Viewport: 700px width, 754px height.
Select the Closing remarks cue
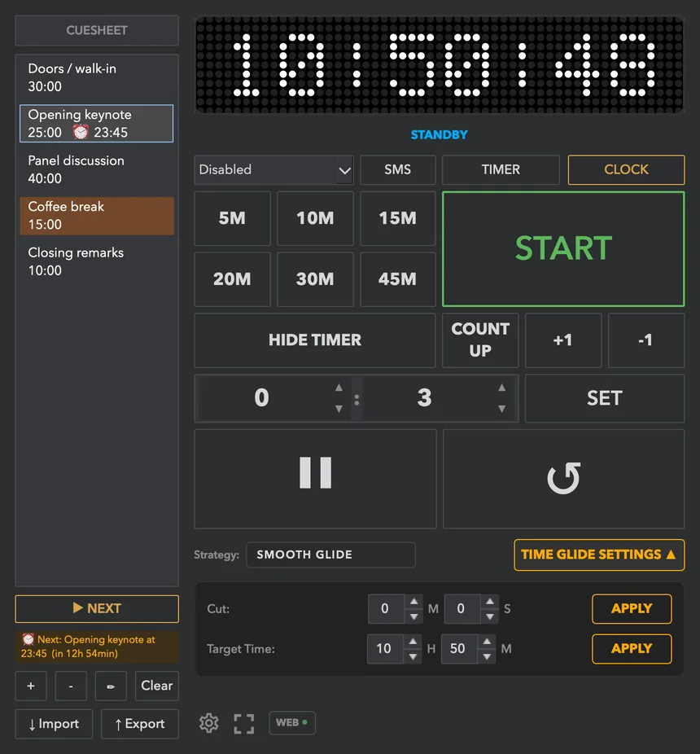click(97, 261)
